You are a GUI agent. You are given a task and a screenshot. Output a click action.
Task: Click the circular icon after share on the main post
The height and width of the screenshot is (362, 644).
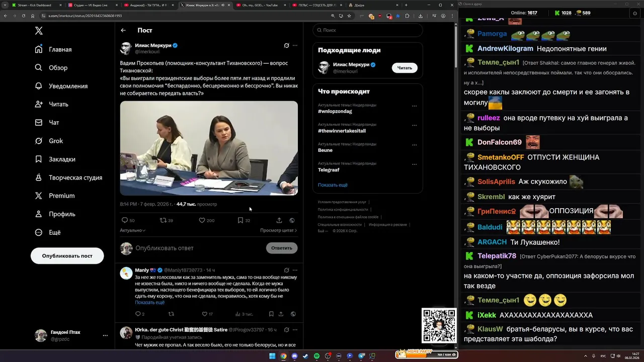coord(292,220)
